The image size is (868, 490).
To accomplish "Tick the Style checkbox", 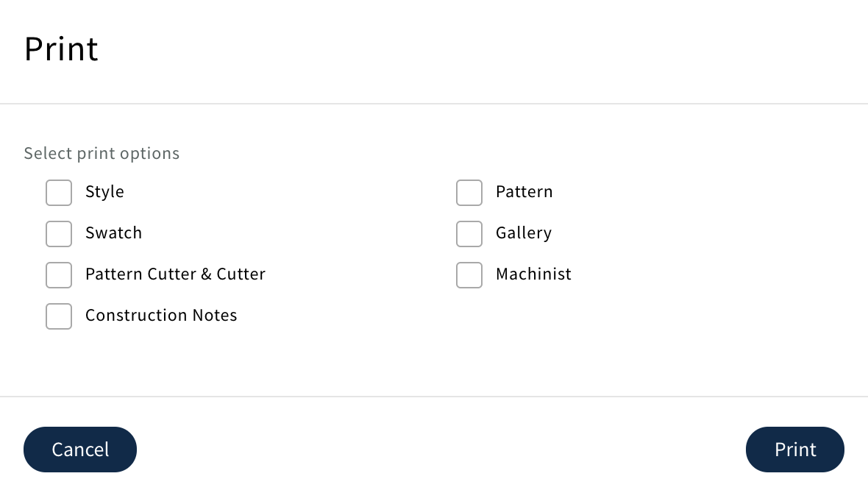I will tap(59, 193).
